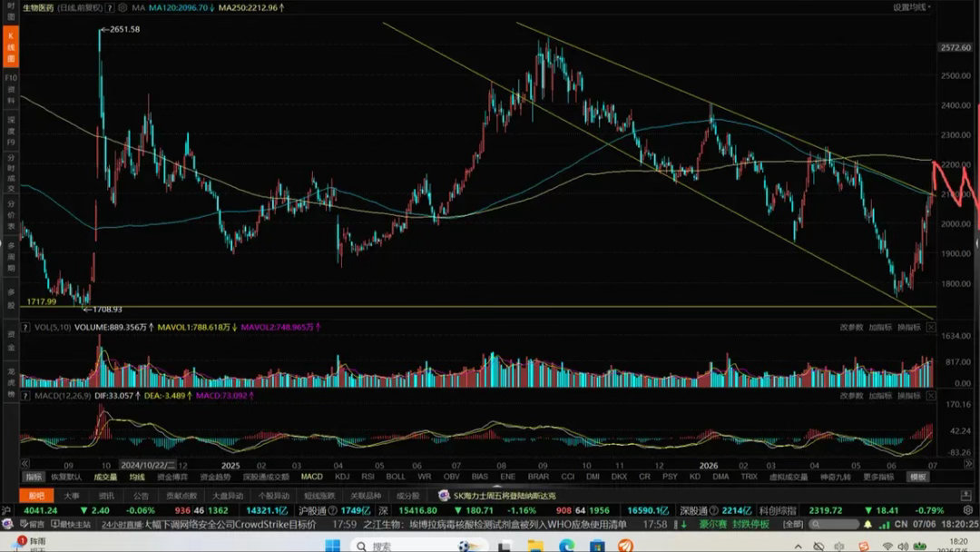Viewport: 980px width, 552px height.
Task: Switch to the 资讯 tab
Action: coord(106,495)
